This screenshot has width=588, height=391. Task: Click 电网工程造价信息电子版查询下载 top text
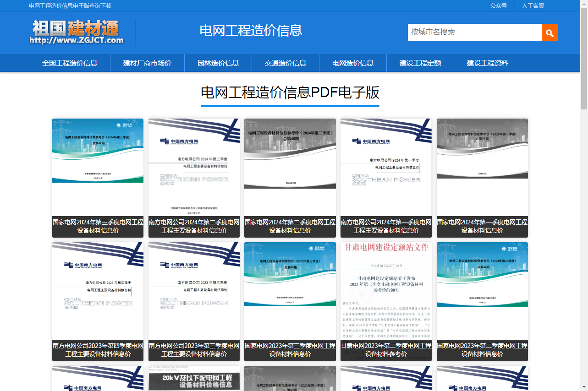(70, 5)
